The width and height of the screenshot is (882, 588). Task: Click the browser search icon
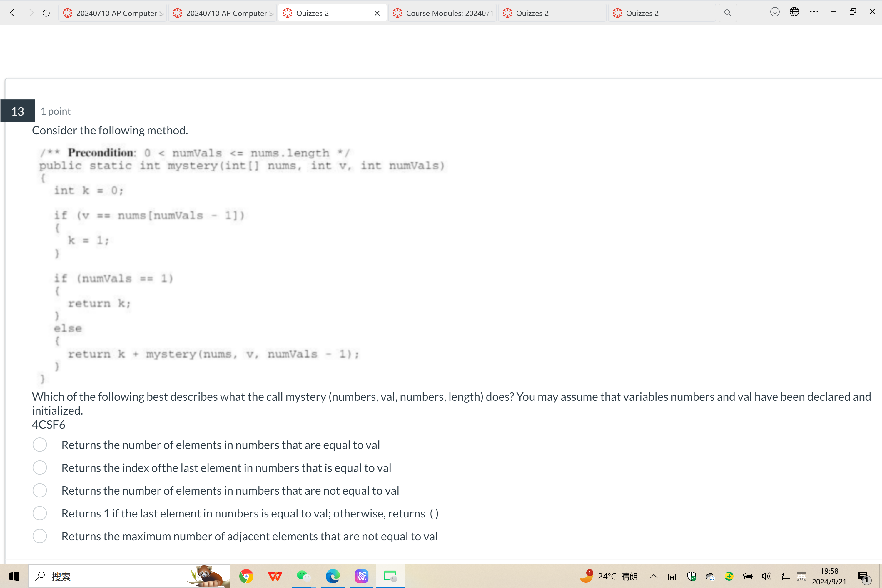tap(728, 12)
